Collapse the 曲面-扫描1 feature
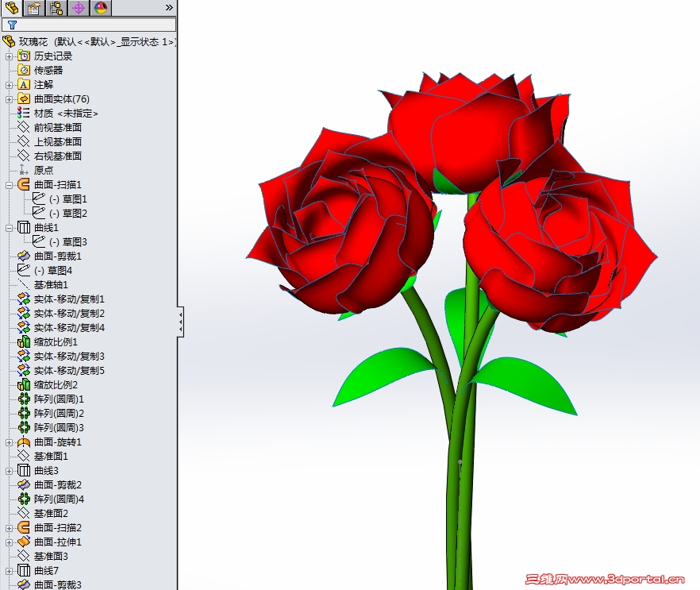 (x=9, y=185)
